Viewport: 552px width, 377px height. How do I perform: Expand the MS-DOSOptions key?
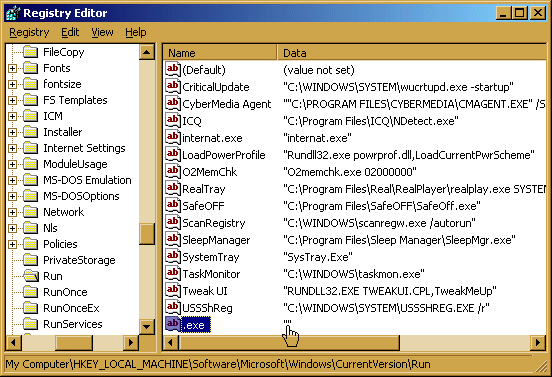[12, 196]
